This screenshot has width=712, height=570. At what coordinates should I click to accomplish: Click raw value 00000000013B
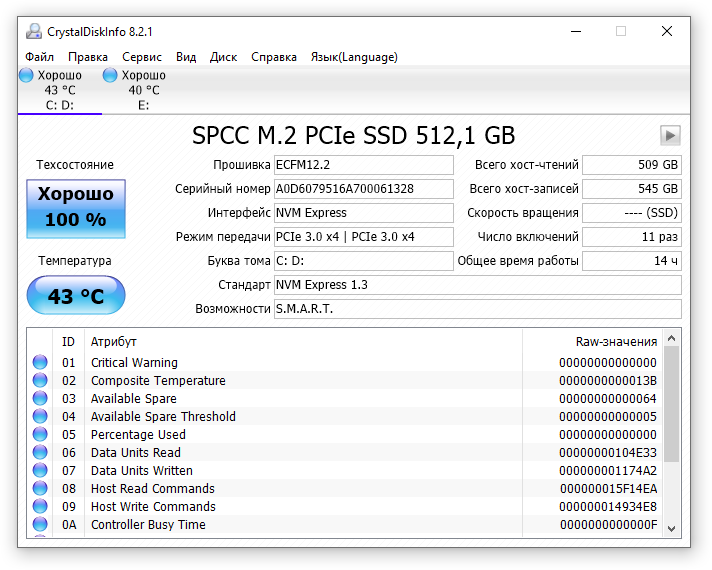608,381
